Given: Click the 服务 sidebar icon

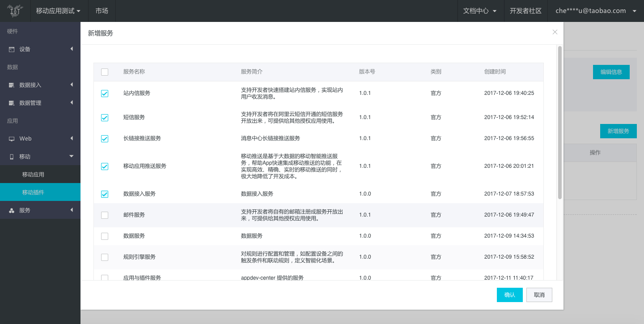Looking at the screenshot, I should click(12, 210).
